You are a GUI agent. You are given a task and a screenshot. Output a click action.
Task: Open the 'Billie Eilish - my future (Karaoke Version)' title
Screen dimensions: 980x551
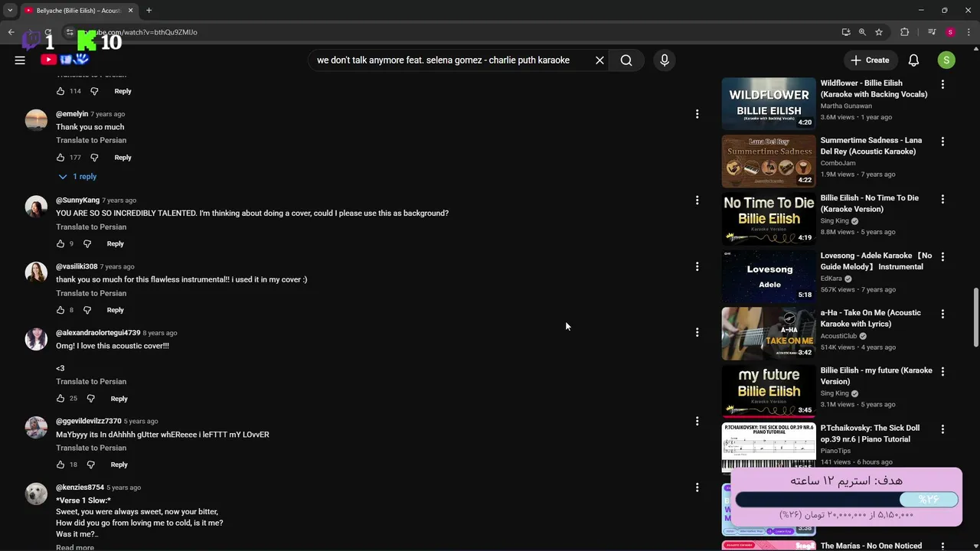click(876, 376)
